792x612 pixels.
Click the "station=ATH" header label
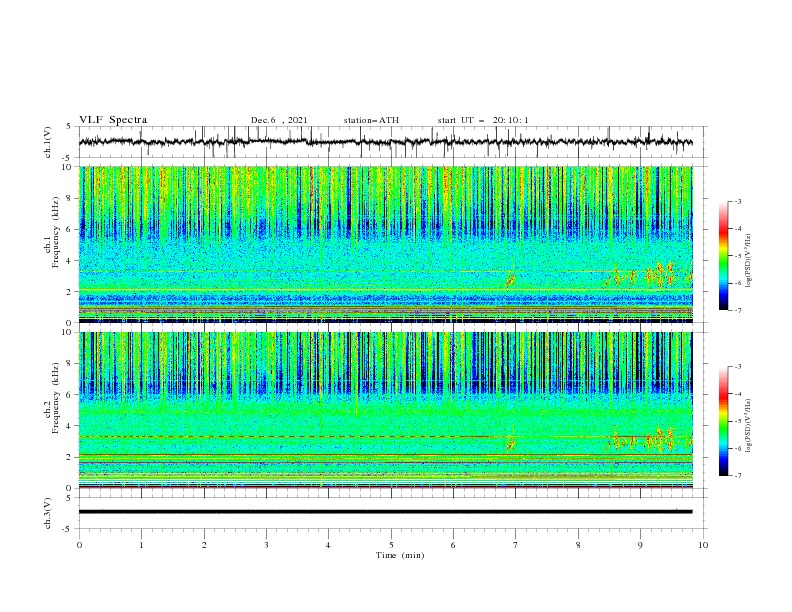coord(371,120)
